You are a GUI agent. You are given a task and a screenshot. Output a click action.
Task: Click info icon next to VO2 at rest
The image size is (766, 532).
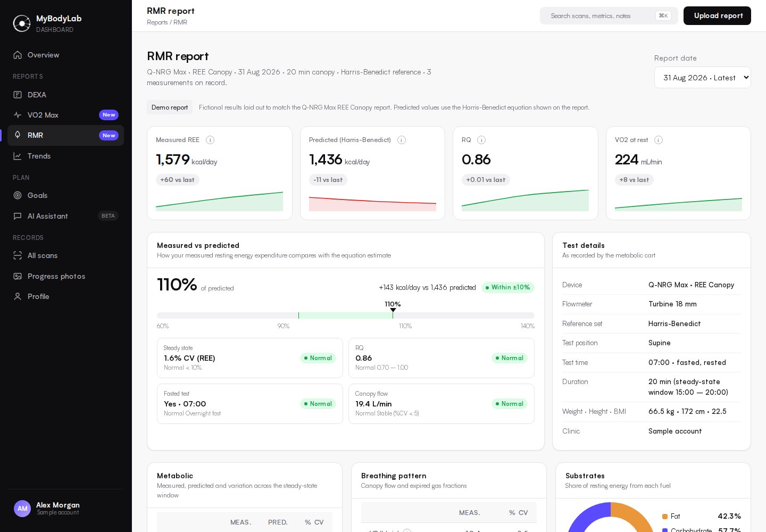659,140
